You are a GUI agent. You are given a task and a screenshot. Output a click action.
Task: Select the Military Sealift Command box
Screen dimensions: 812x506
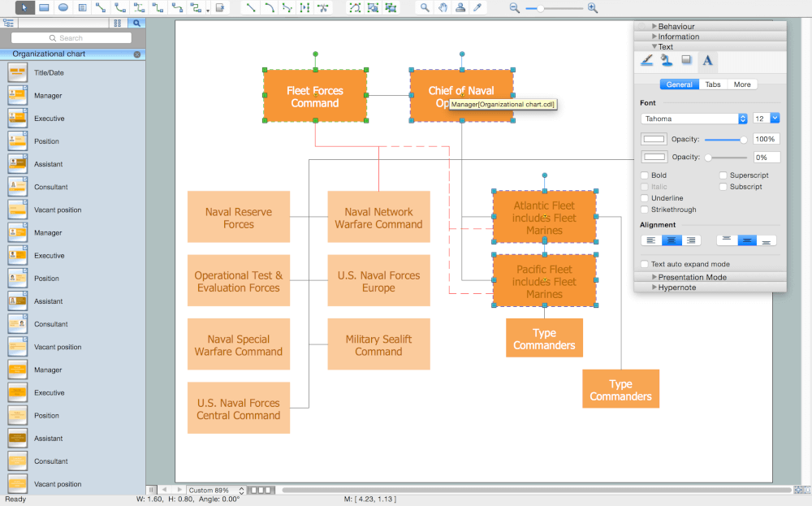pyautogui.click(x=378, y=344)
